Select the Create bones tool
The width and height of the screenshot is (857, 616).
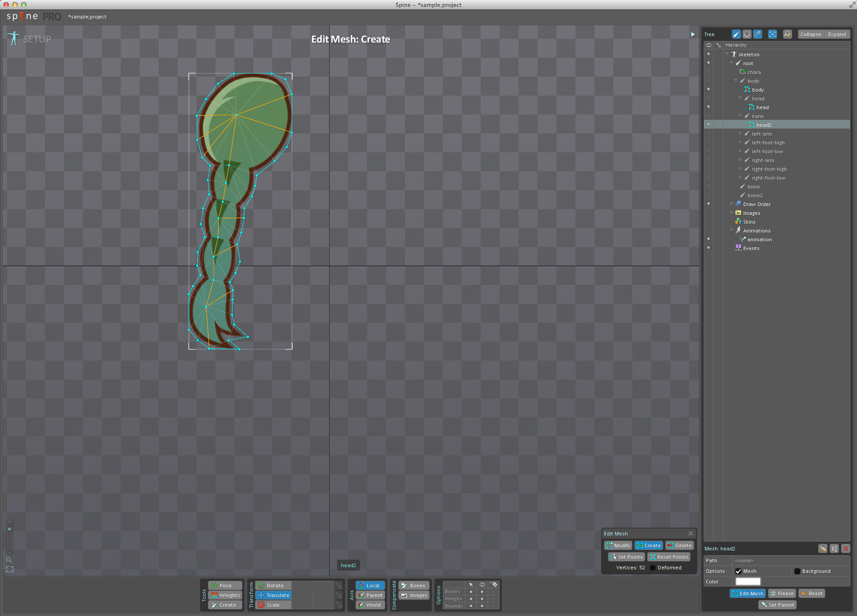[x=225, y=605]
